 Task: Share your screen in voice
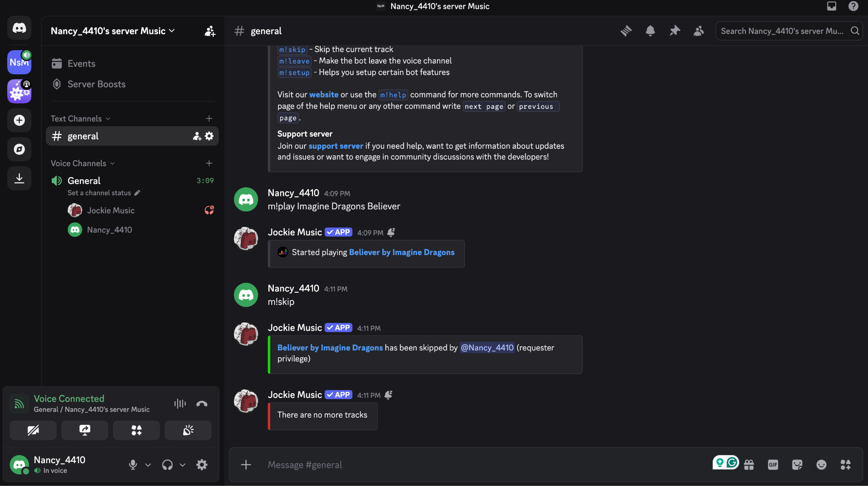[85, 430]
